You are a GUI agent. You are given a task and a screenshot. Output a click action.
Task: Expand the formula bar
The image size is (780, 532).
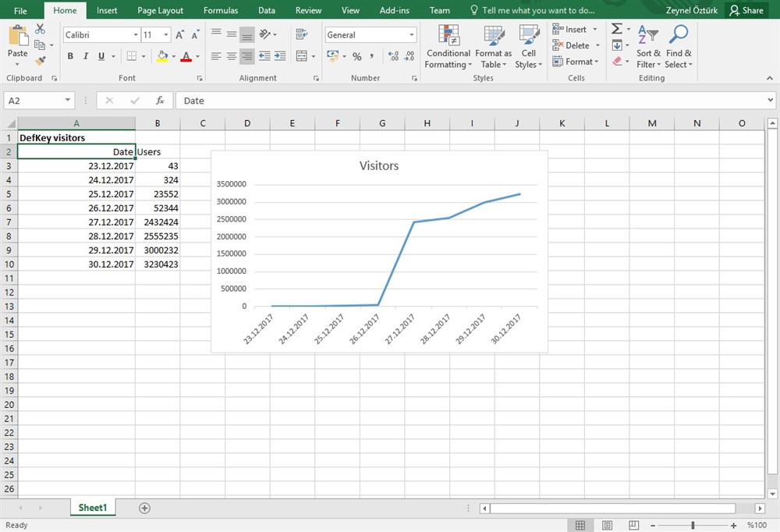[x=770, y=100]
